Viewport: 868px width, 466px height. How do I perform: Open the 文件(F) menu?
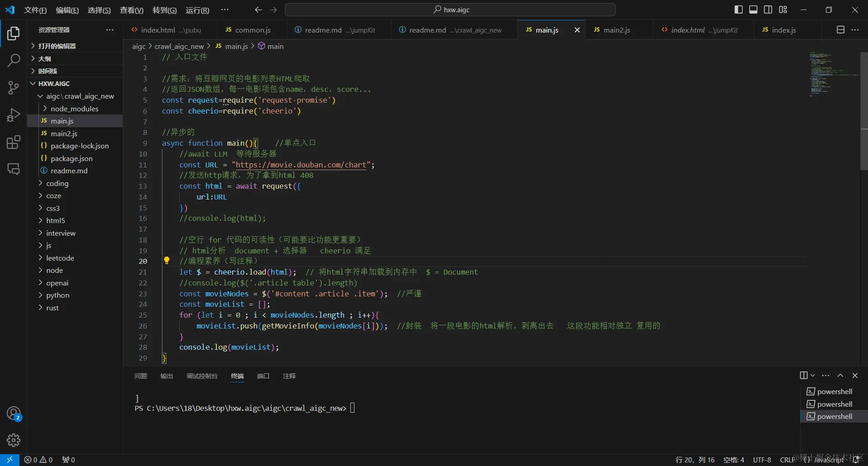tap(35, 10)
